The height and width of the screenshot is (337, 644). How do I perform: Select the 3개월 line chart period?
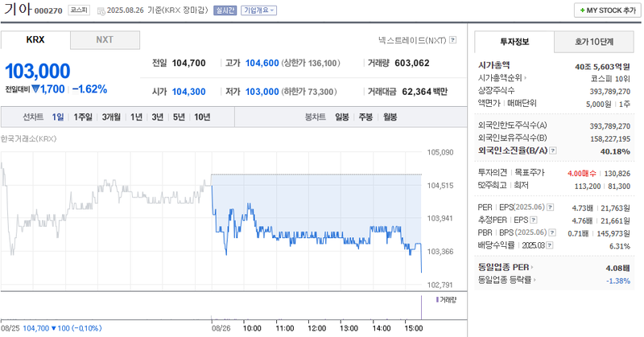coord(111,117)
